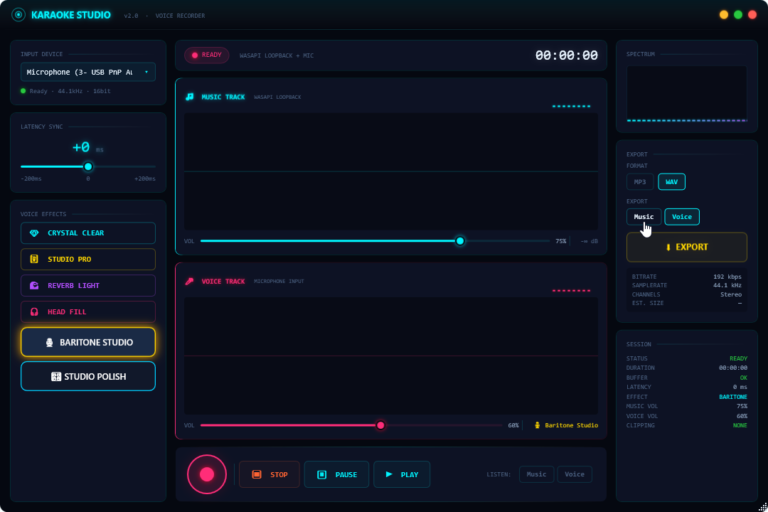Click the window resize grip corner
This screenshot has height=512, width=768.
[762, 507]
